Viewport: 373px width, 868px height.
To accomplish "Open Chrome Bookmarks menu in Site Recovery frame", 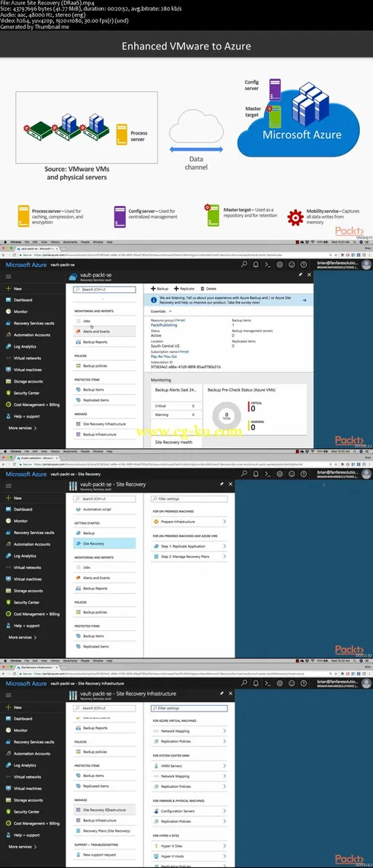I will click(71, 451).
